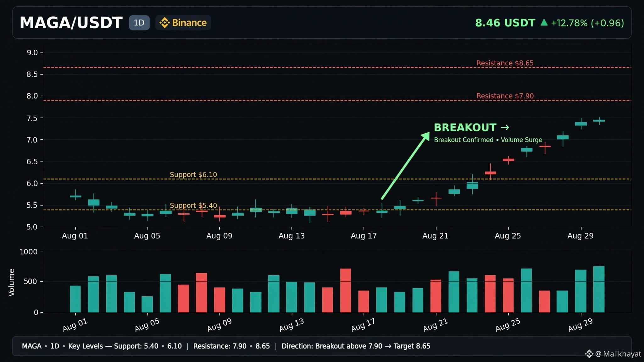Screen dimensions: 644x362
Task: Click the 6.0 price axis label
Action: coord(32,183)
